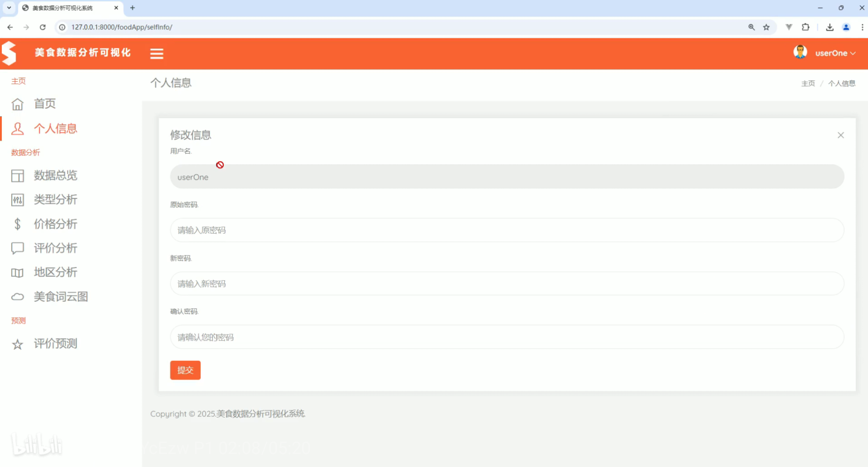Click the sliders icon for 类型分析
This screenshot has height=467, width=868.
point(17,200)
